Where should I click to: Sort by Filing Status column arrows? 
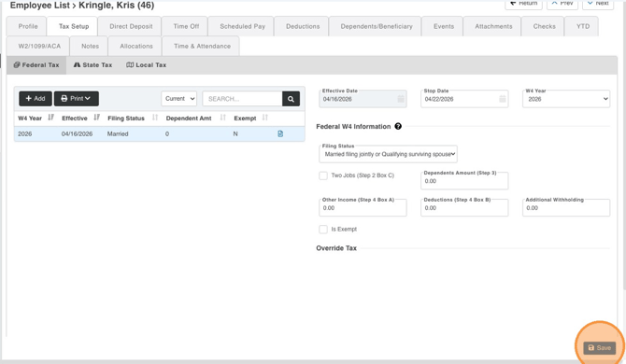(x=155, y=118)
